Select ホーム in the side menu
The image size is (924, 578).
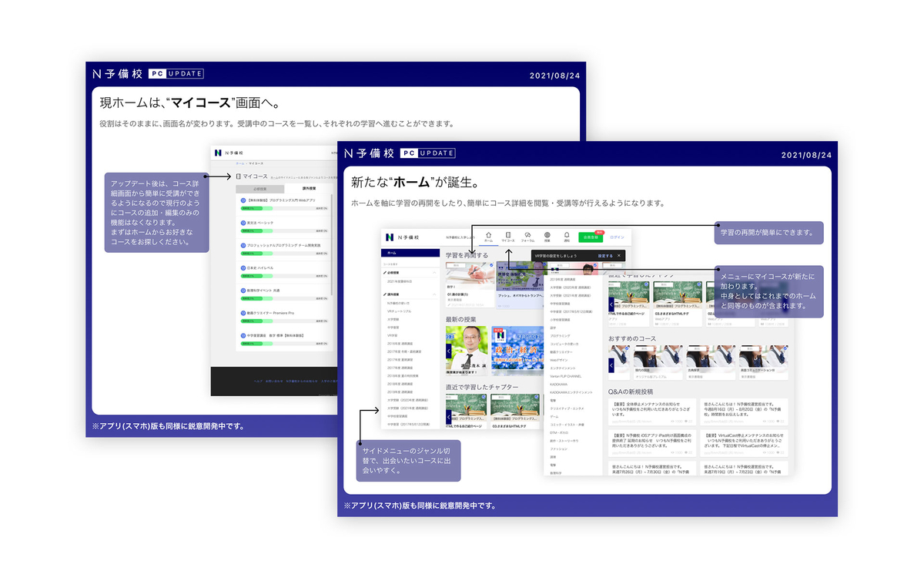tap(410, 253)
